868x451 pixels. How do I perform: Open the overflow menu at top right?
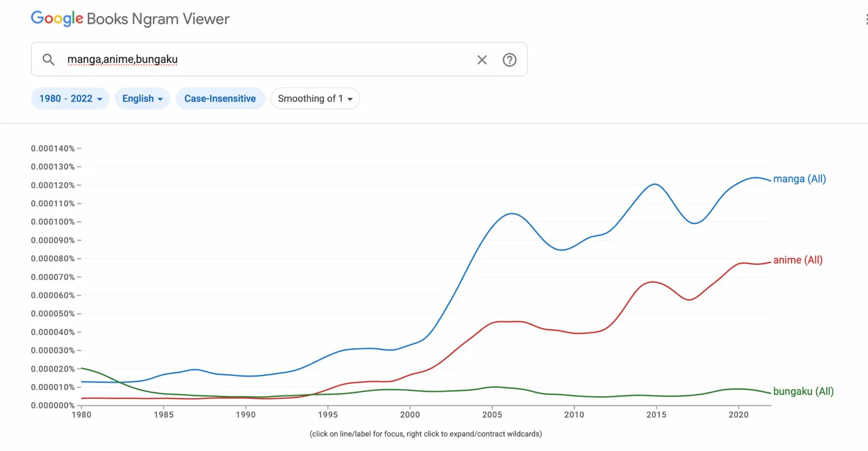(865, 19)
